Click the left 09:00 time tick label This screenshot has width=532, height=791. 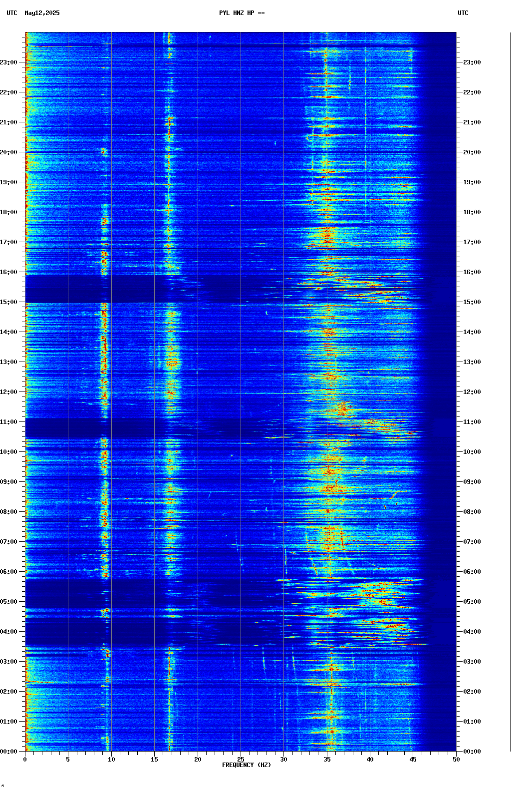(8, 482)
